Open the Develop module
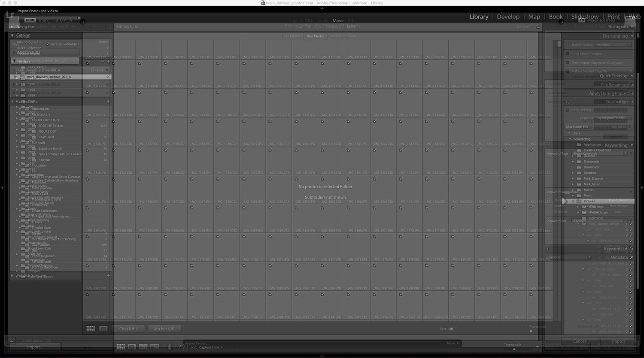644x358 pixels. pyautogui.click(x=508, y=17)
